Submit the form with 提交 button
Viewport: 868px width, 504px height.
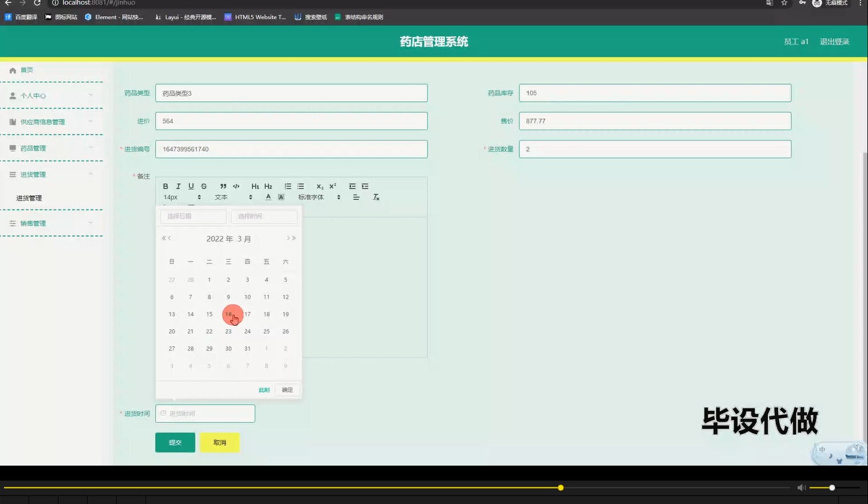[x=175, y=442]
